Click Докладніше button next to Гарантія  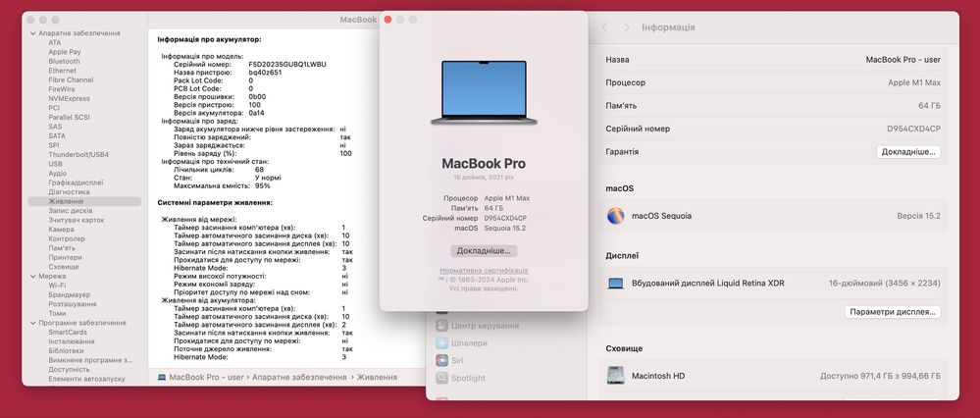coord(908,152)
